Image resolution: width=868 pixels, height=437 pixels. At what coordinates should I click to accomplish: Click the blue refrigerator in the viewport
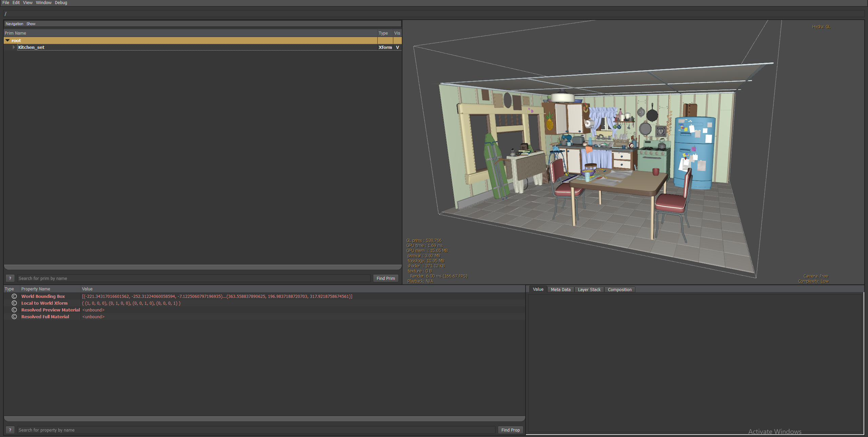[x=694, y=153]
